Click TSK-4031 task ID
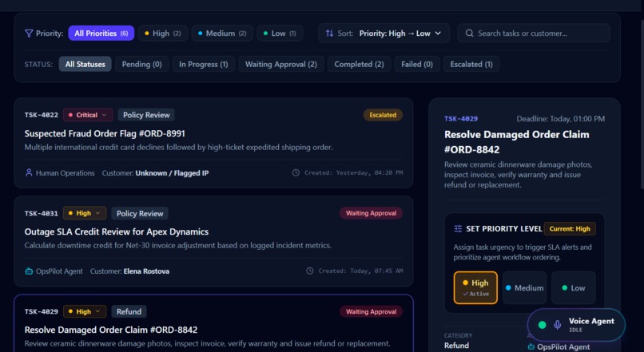644x352 pixels. (41, 213)
